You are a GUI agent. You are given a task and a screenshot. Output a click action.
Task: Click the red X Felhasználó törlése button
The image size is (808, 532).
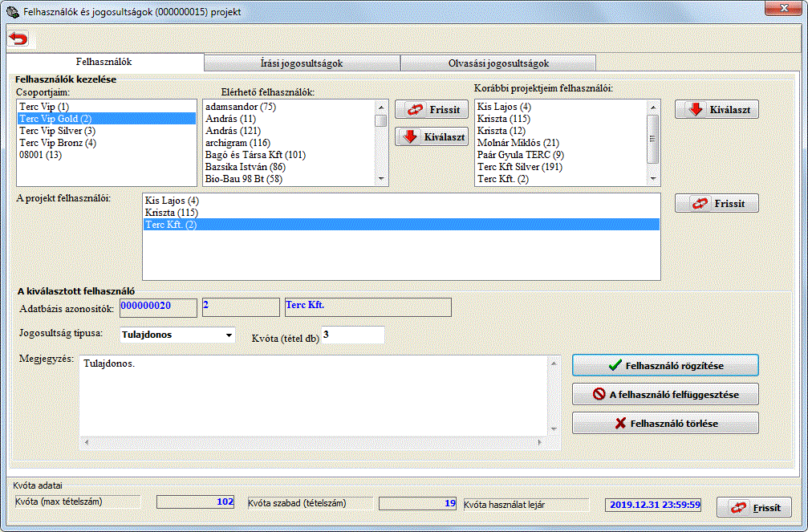664,423
